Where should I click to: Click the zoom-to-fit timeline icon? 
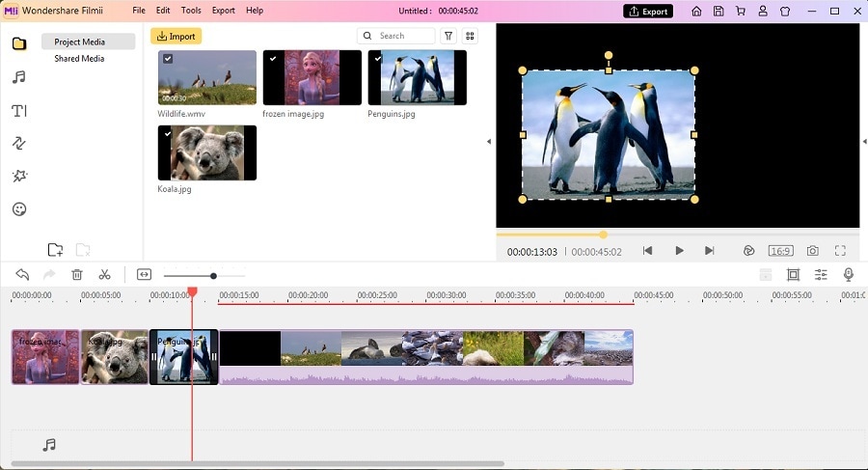click(x=144, y=274)
